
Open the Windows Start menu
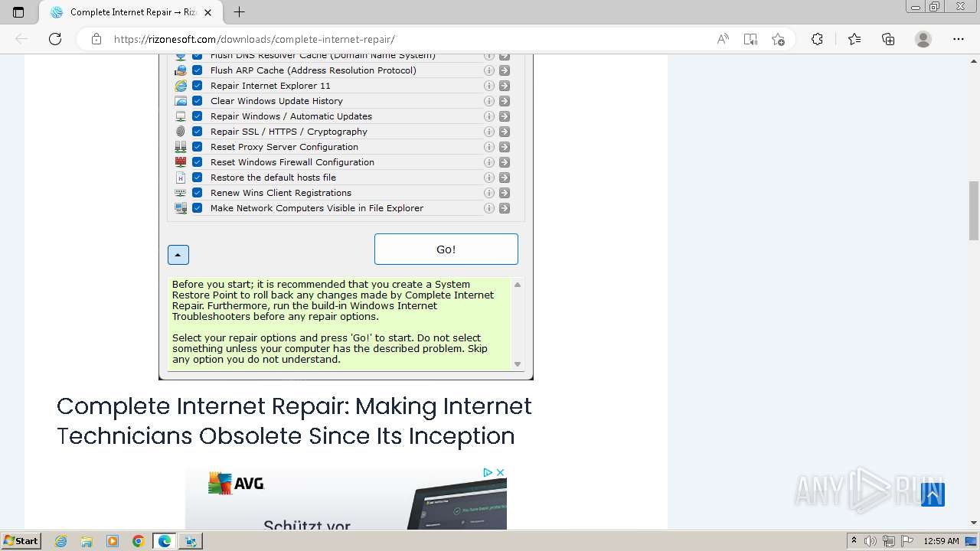click(21, 541)
